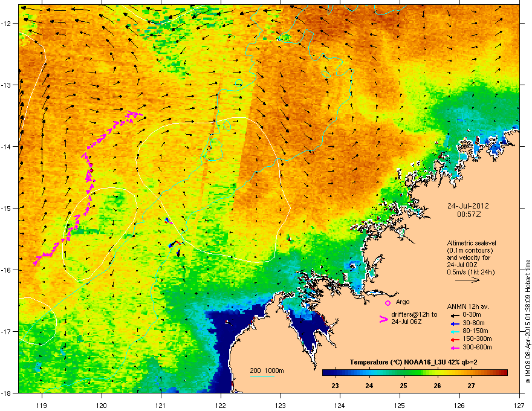Click the magenta drifters arrowhead legend symbol
This screenshot has width=532, height=411.
point(383,319)
